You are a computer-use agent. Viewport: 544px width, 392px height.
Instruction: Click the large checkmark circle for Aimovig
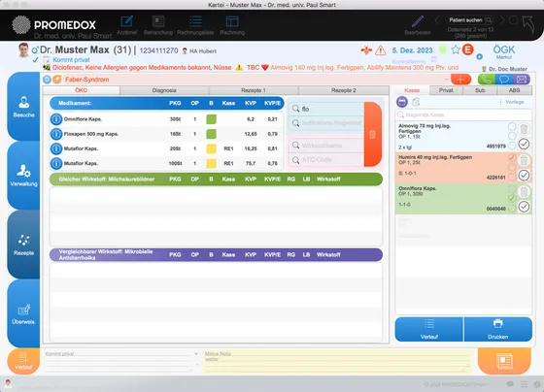click(x=524, y=144)
